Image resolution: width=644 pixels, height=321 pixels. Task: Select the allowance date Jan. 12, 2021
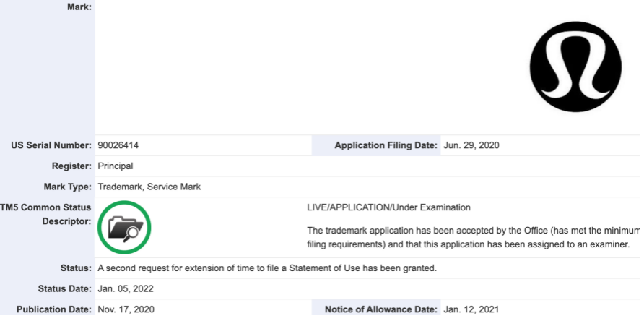[x=471, y=309]
